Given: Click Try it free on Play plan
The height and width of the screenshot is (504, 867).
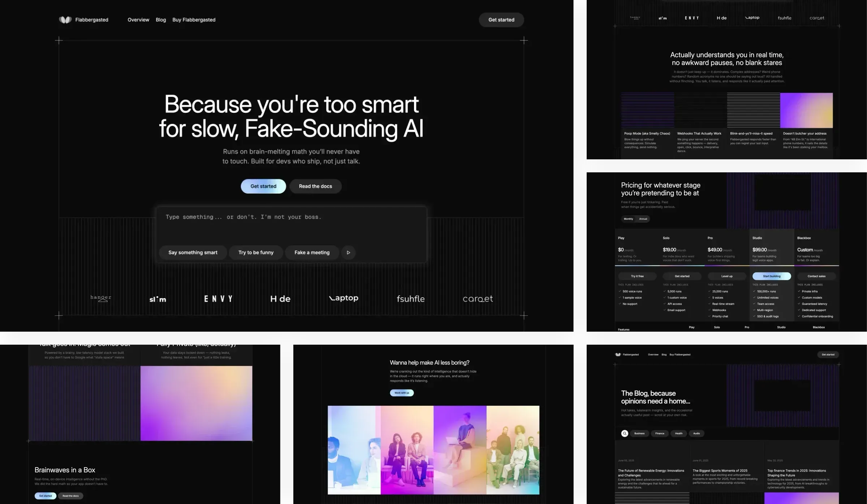Looking at the screenshot, I should point(637,276).
